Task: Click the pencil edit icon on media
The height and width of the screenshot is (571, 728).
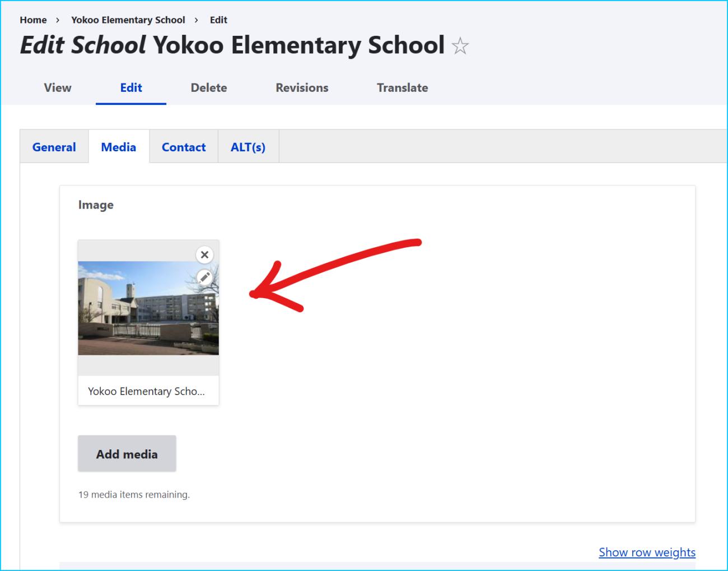Action: click(x=205, y=277)
